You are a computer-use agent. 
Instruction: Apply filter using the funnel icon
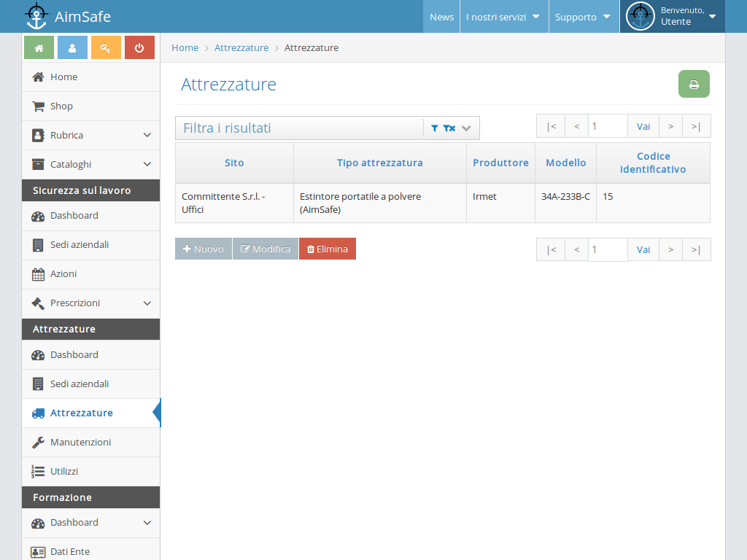pyautogui.click(x=435, y=128)
